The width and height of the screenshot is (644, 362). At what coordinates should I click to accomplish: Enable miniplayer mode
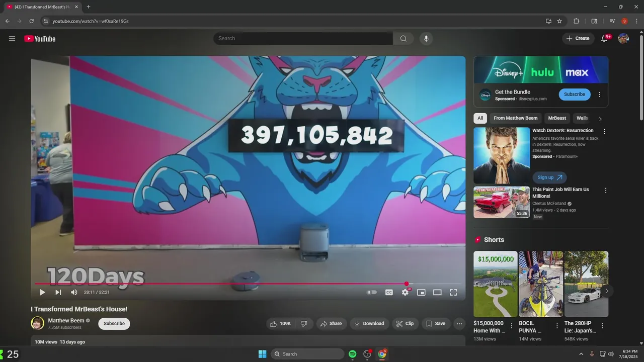[421, 292]
